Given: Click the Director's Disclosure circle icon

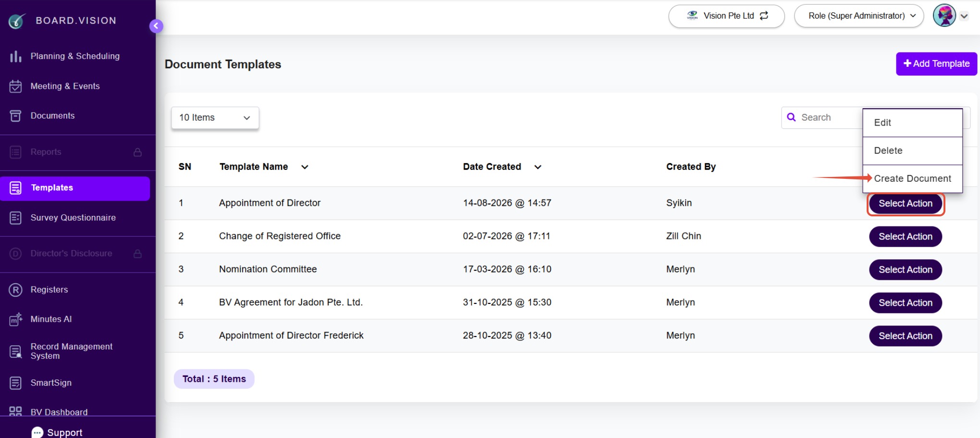Looking at the screenshot, I should (15, 253).
